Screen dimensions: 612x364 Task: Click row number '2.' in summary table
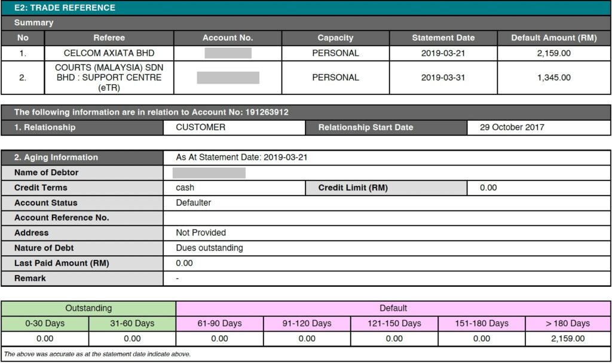click(x=23, y=78)
